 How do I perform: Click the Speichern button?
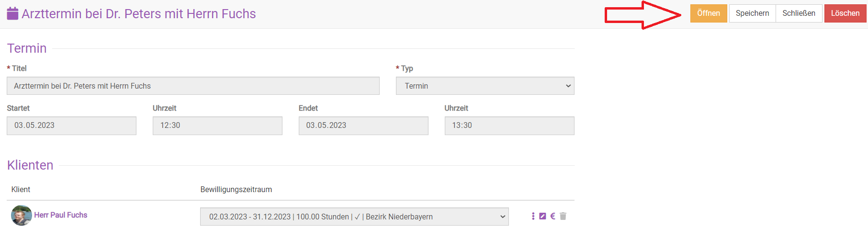[752, 13]
